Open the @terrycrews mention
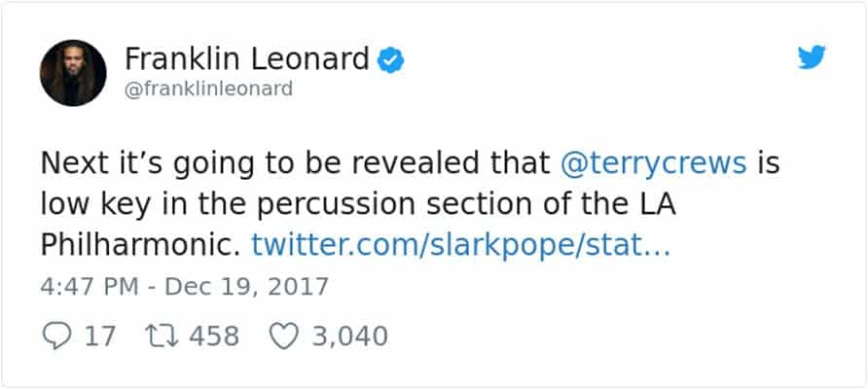 (654, 162)
